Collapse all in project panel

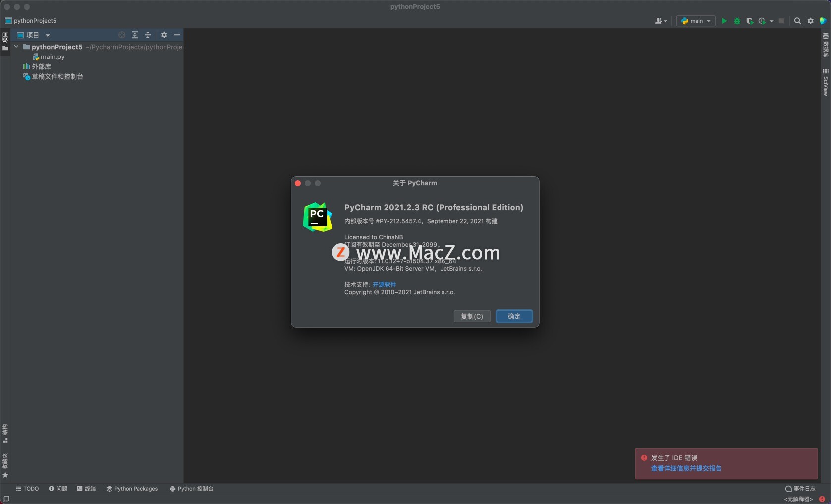point(148,35)
